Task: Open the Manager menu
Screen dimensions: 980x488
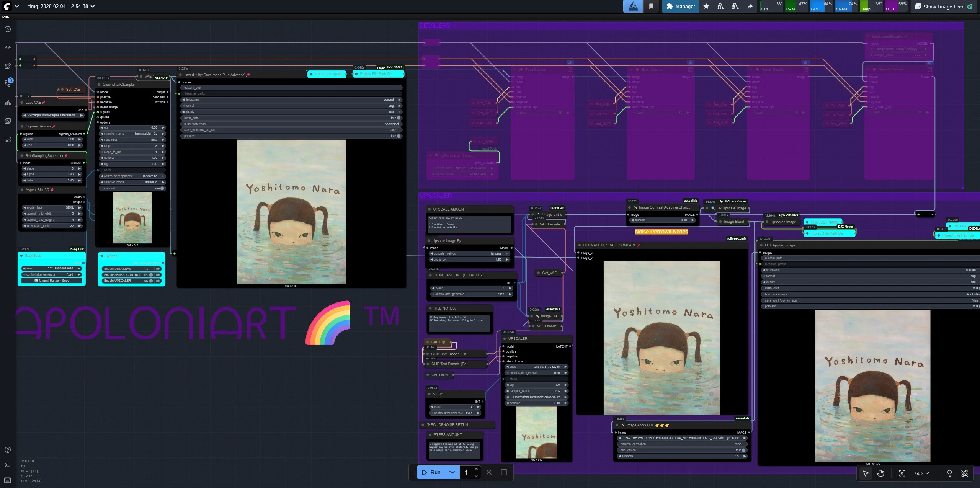Action: point(681,7)
